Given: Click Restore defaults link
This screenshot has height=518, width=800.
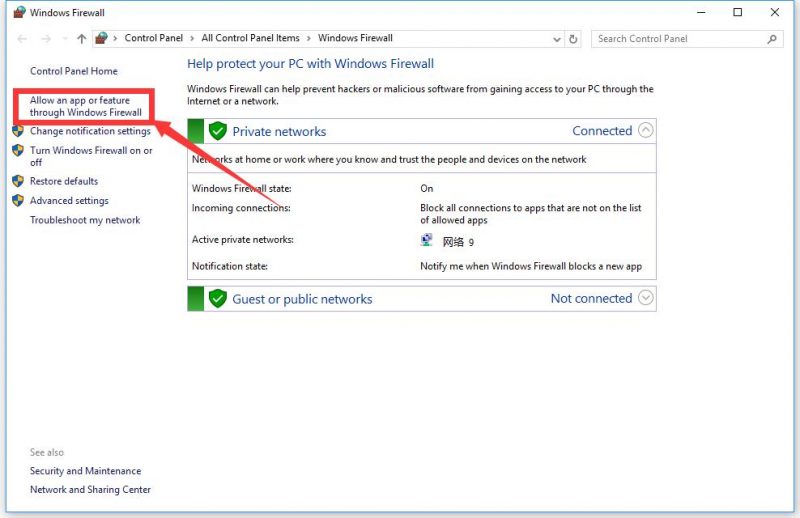Looking at the screenshot, I should [x=64, y=181].
